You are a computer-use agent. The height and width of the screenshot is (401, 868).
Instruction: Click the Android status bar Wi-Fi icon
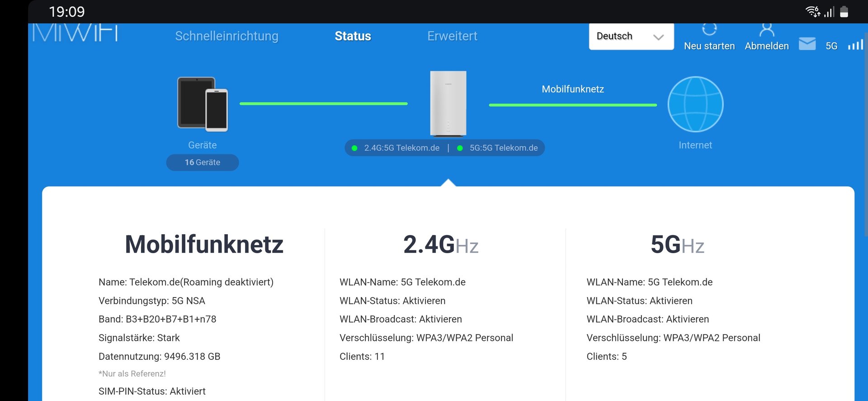[812, 11]
